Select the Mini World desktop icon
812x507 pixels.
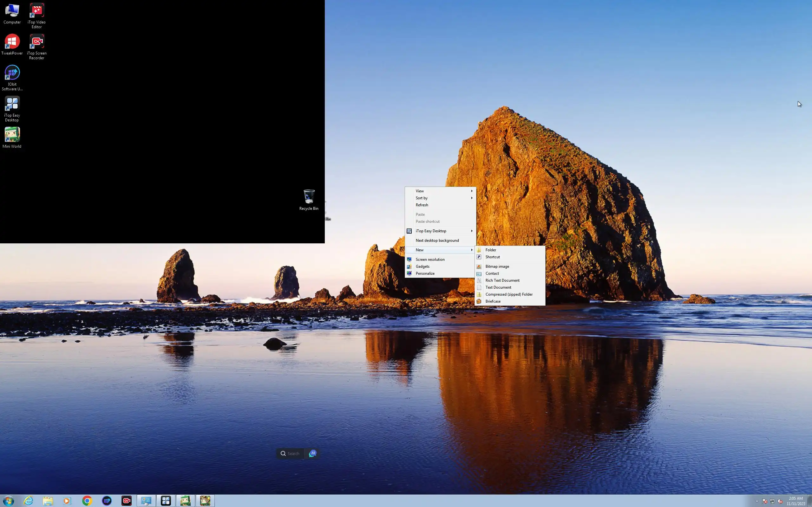(12, 135)
